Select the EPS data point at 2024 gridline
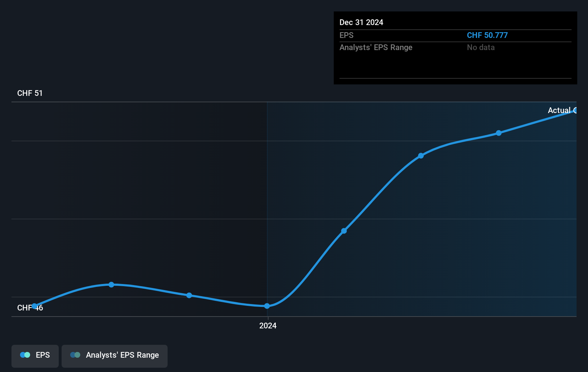Viewport: 588px width, 372px height. [x=267, y=306]
